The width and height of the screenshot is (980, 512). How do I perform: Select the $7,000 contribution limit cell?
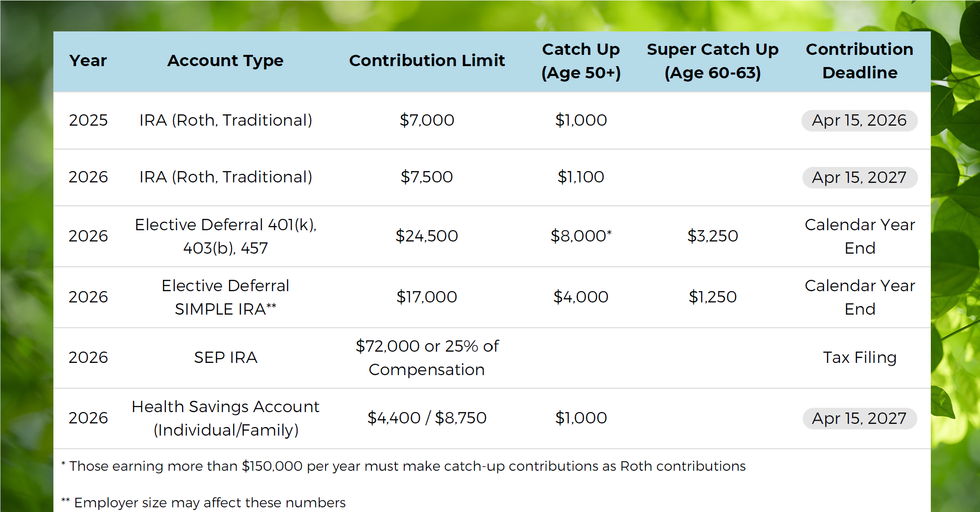pyautogui.click(x=427, y=120)
